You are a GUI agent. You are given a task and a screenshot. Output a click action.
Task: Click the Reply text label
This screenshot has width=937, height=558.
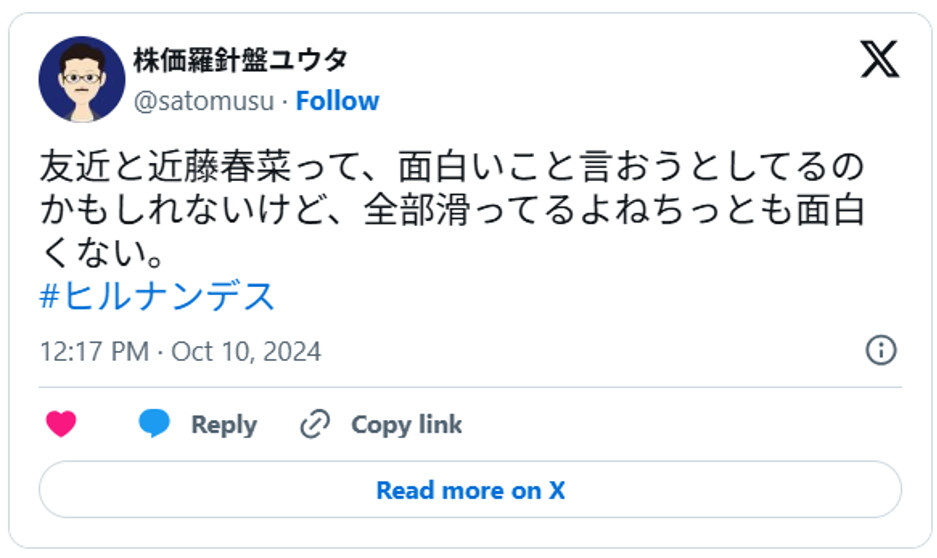224,424
